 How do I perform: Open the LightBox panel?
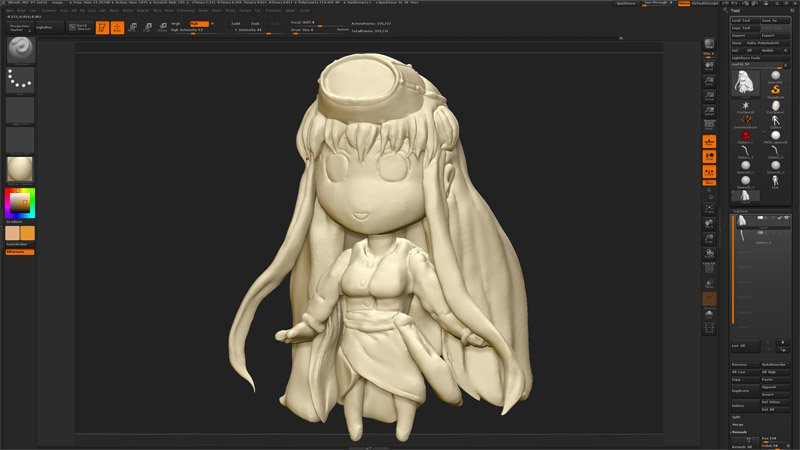point(44,27)
